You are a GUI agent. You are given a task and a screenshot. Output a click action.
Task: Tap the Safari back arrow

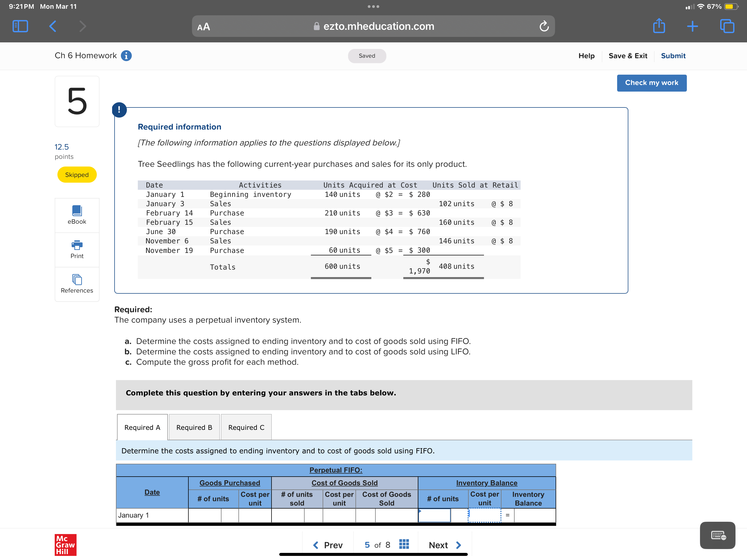53,26
